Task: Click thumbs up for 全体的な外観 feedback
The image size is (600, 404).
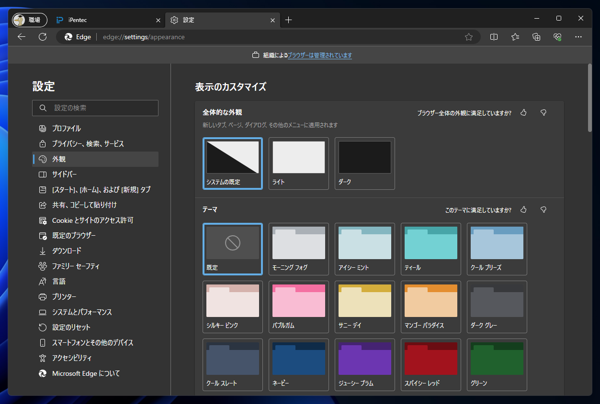Action: click(524, 113)
